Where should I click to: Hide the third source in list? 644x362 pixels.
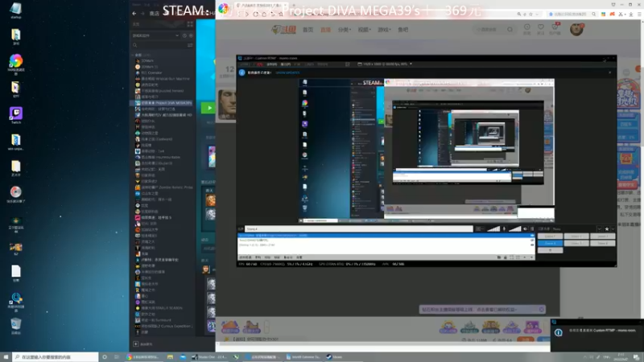532,245
